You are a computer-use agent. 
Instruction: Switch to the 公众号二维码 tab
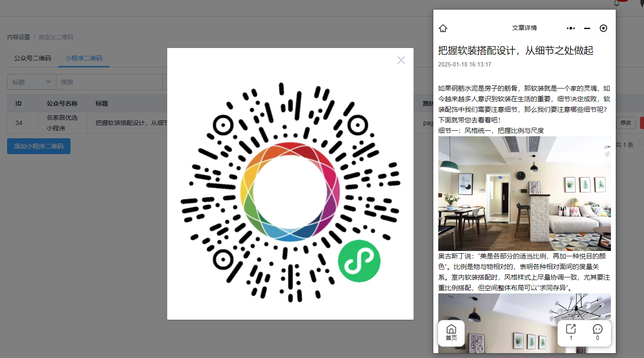click(33, 58)
